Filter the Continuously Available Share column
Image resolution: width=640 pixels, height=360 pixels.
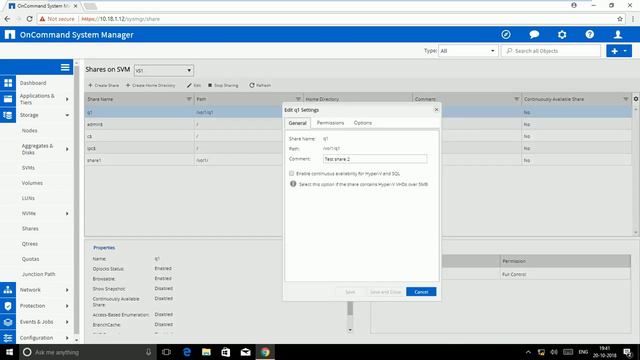pos(626,99)
